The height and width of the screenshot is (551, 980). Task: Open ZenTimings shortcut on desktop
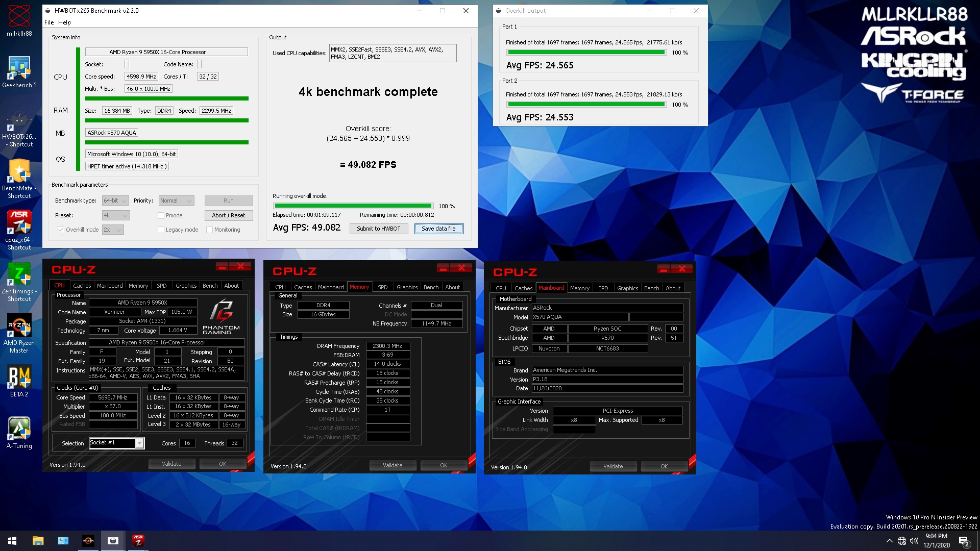click(19, 282)
